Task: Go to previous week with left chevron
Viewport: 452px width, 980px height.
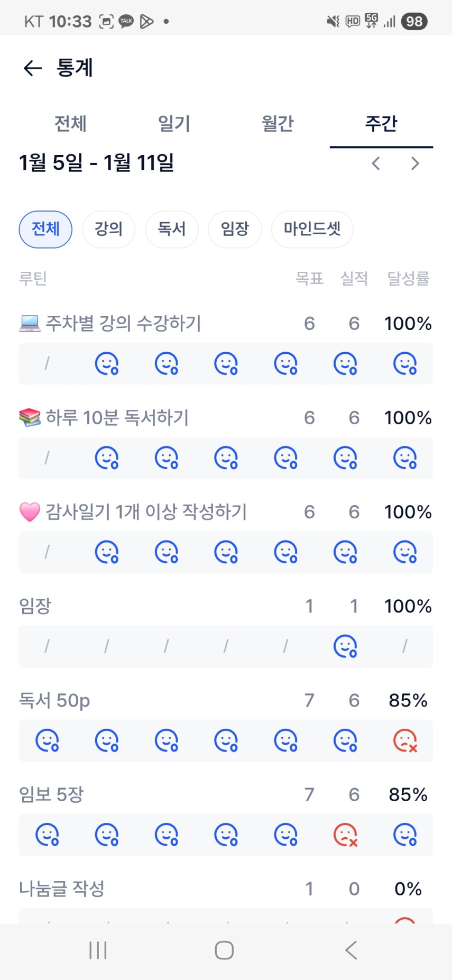Action: 376,163
